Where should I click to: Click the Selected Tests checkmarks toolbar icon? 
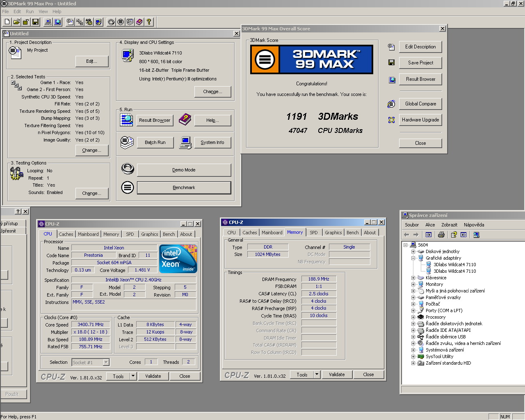click(x=80, y=22)
